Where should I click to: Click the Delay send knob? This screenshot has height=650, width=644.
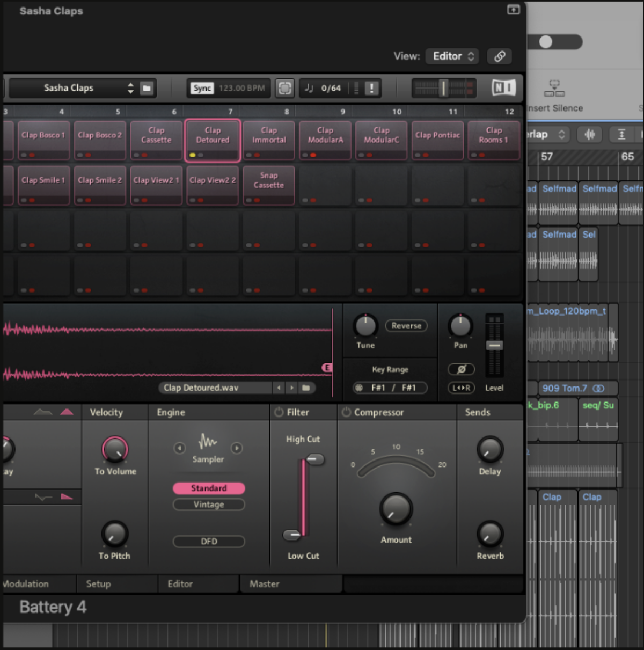pyautogui.click(x=490, y=450)
